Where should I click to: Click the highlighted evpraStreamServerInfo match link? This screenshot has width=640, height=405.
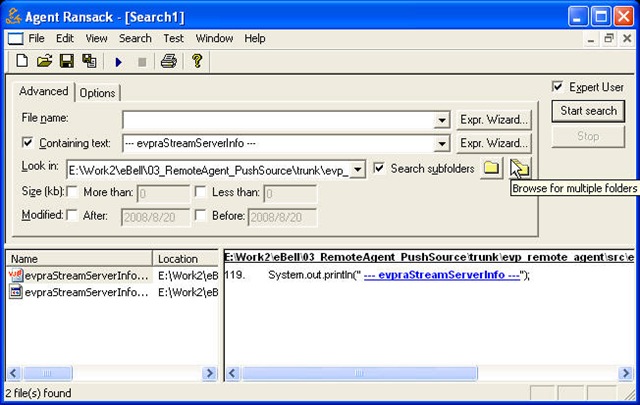[442, 275]
